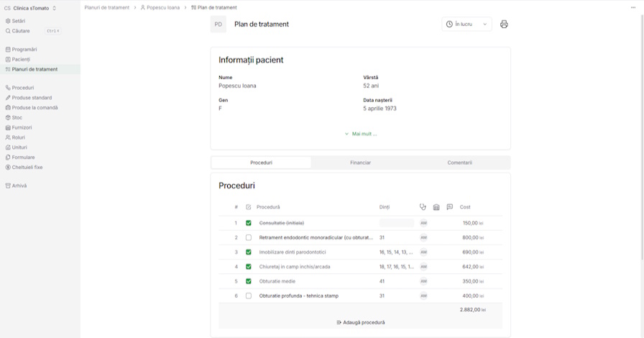
Task: Switch to the Comentarii tab
Action: click(459, 163)
